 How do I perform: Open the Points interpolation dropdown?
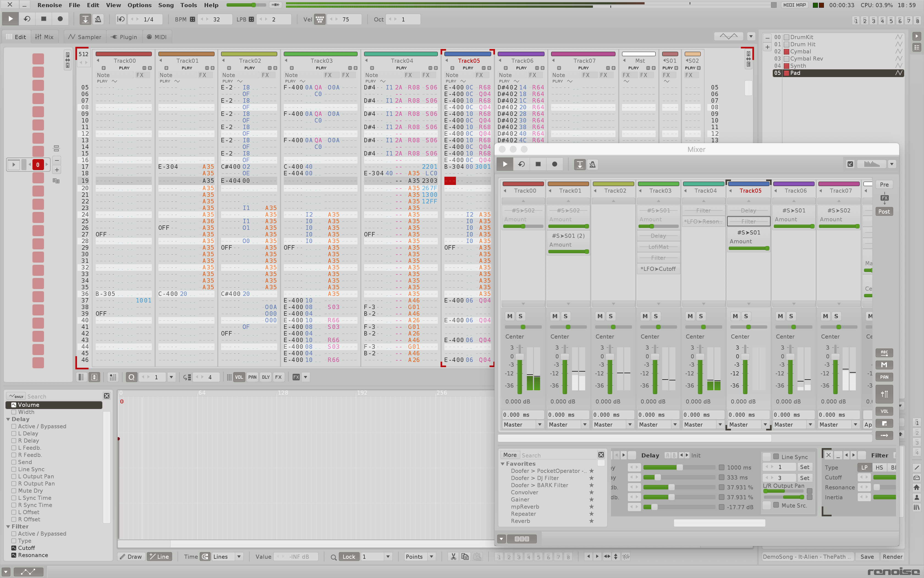[431, 557]
